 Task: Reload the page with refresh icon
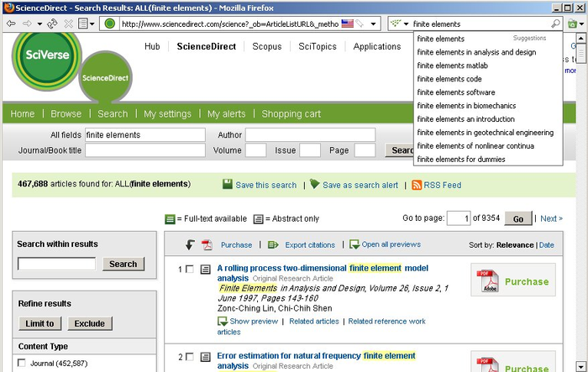point(52,24)
